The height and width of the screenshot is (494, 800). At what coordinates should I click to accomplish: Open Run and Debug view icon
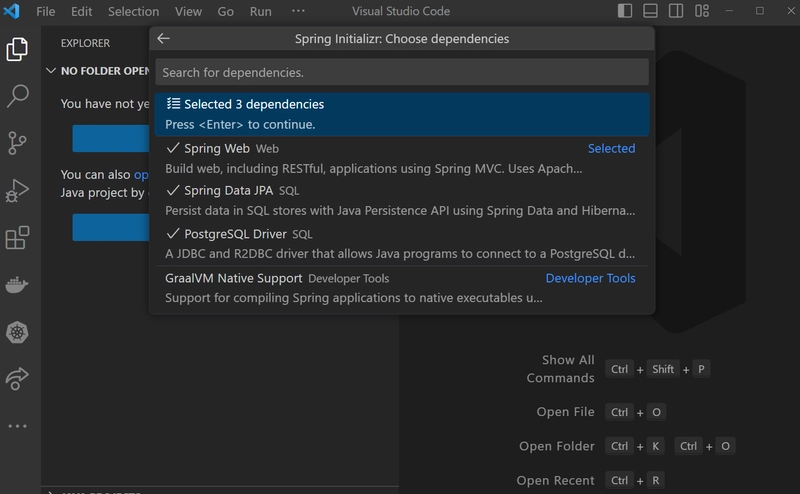[17, 190]
